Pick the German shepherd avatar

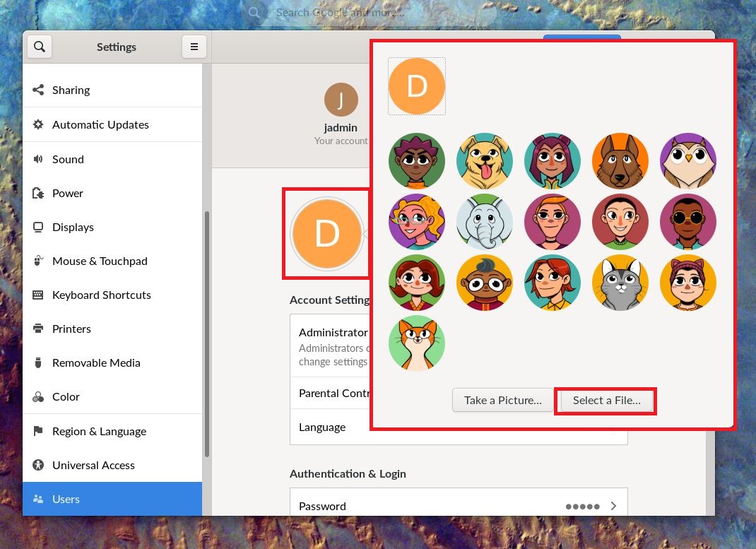pyautogui.click(x=620, y=160)
